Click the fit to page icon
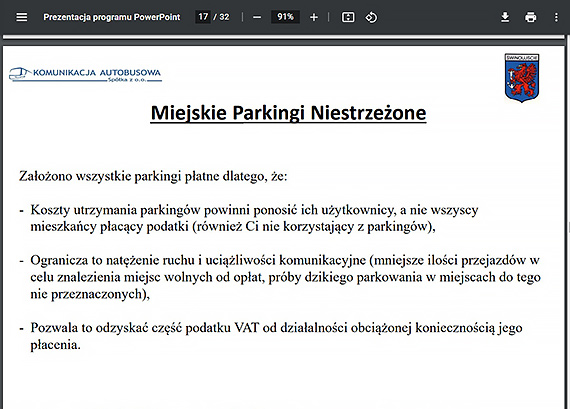570x409 pixels. pyautogui.click(x=348, y=17)
